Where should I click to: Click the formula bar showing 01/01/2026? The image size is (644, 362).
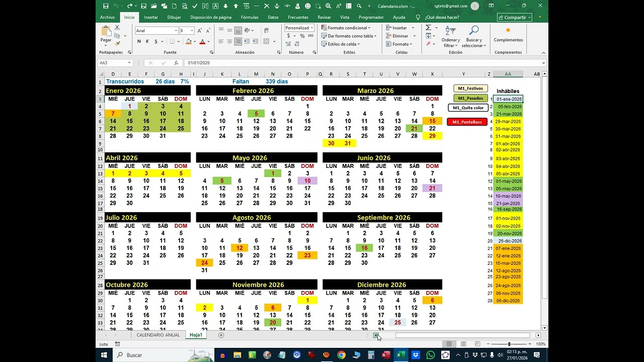click(364, 63)
